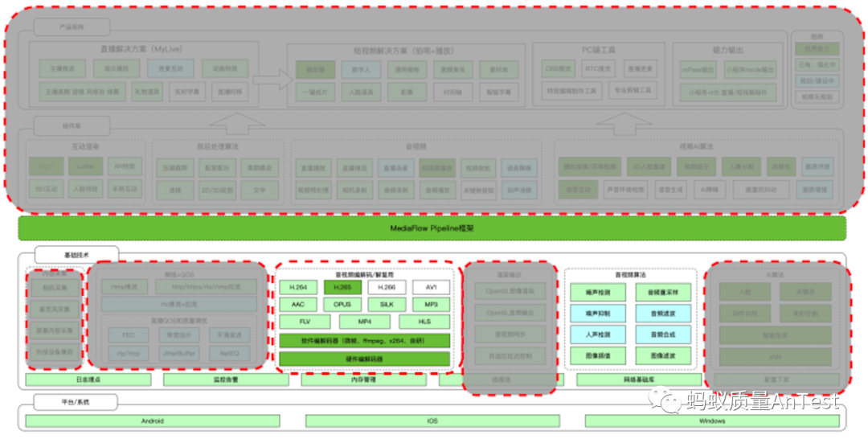Image resolution: width=868 pixels, height=439 pixels.
Task: Select the 相机采集 box
Action: click(55, 288)
